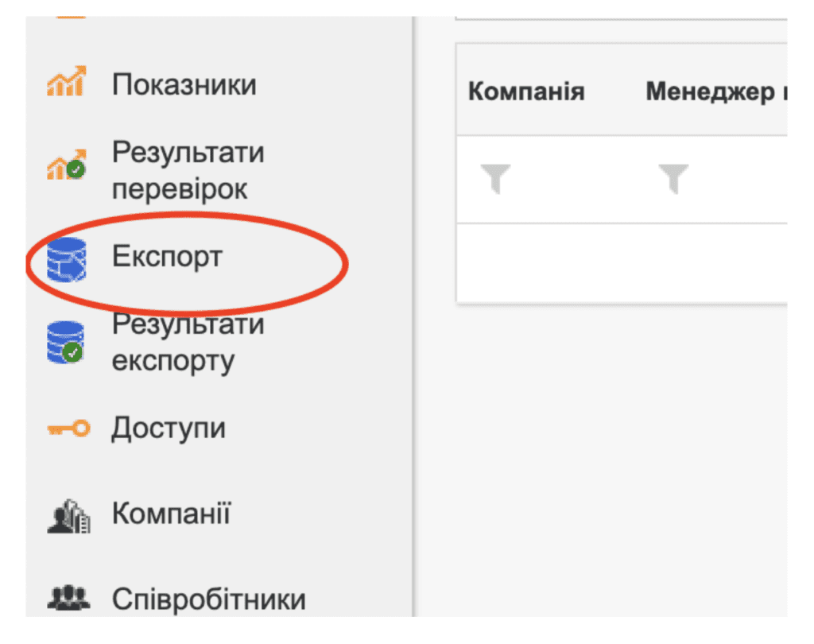Click the empty table row below the filters

pos(622,262)
